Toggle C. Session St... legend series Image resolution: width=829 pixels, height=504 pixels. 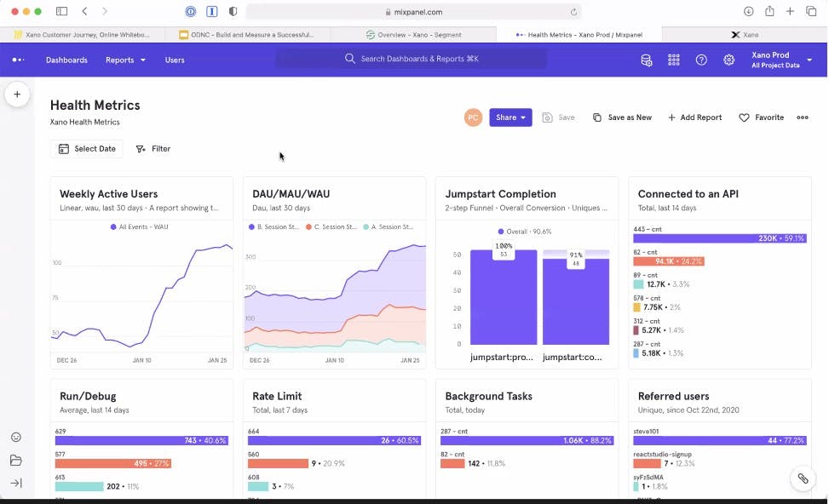click(331, 226)
